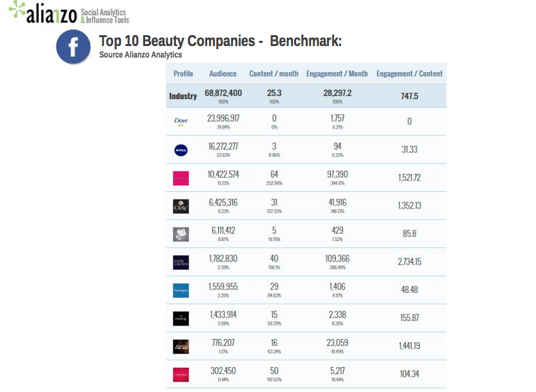The height and width of the screenshot is (392, 536).
Task: Click Dove audience 23,996,917
Action: pyautogui.click(x=223, y=118)
